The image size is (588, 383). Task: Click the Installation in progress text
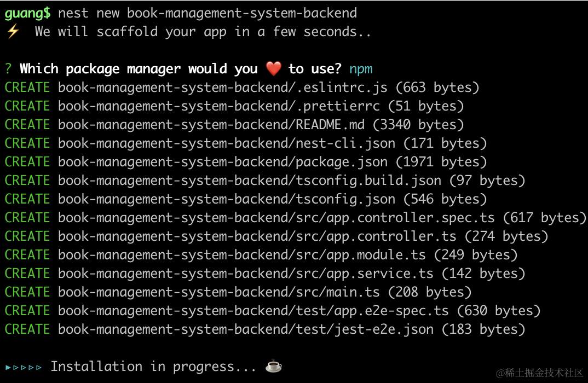(x=154, y=366)
